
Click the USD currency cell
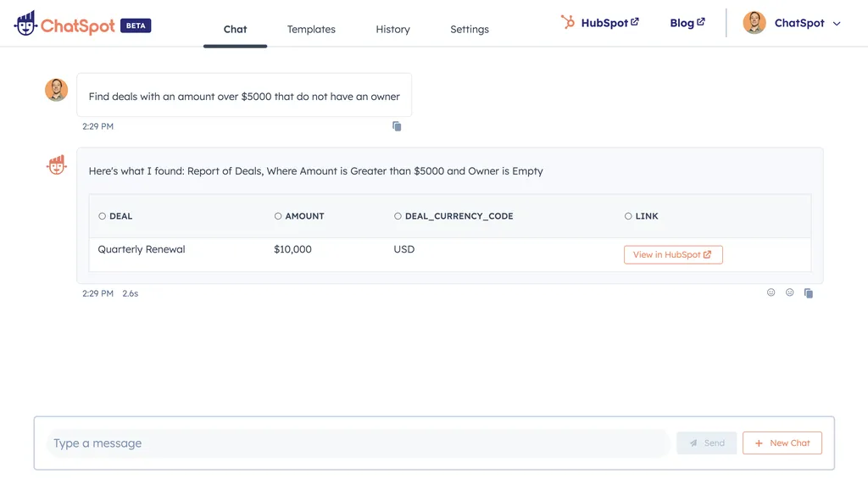(x=404, y=249)
